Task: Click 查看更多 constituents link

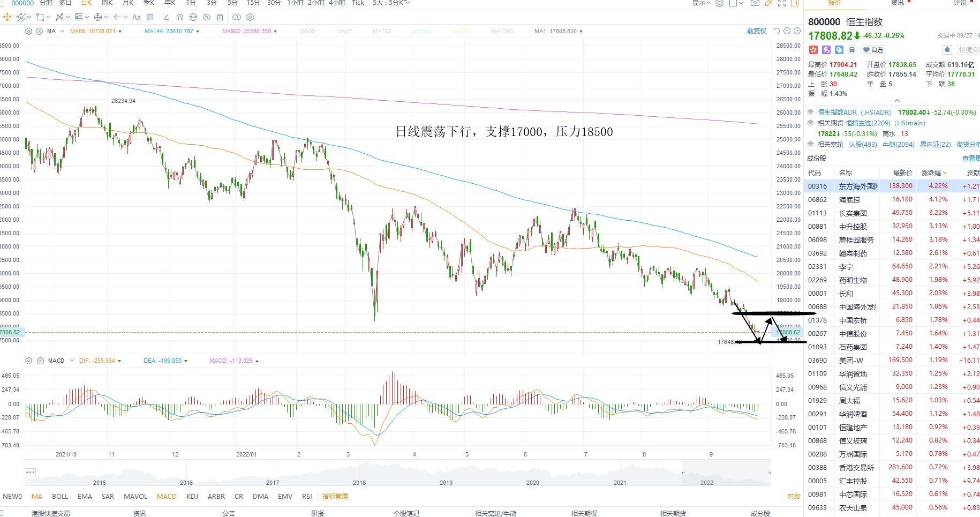Action: coord(971,158)
